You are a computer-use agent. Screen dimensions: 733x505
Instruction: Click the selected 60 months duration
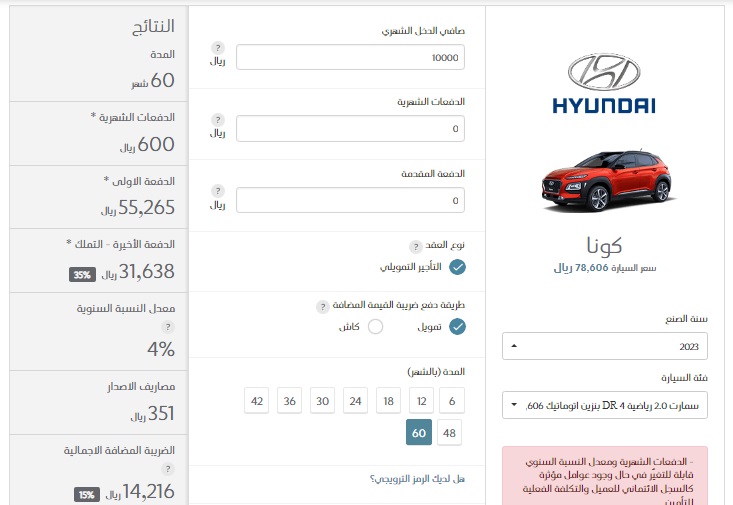[x=419, y=433]
